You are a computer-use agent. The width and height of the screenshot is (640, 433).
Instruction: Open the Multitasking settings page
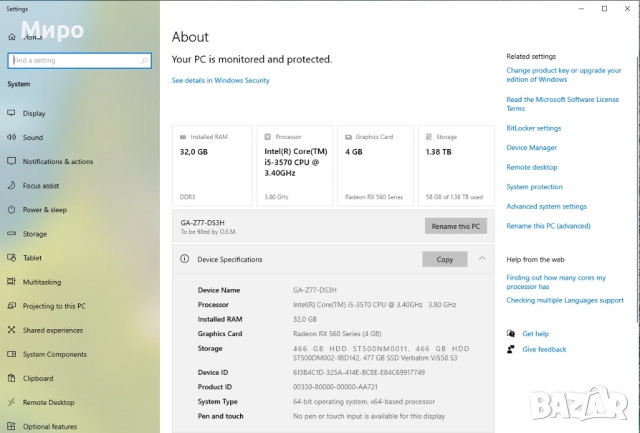(42, 282)
